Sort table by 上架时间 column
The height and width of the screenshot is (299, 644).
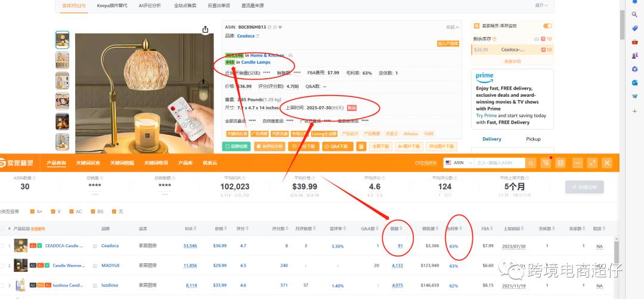coord(514,228)
